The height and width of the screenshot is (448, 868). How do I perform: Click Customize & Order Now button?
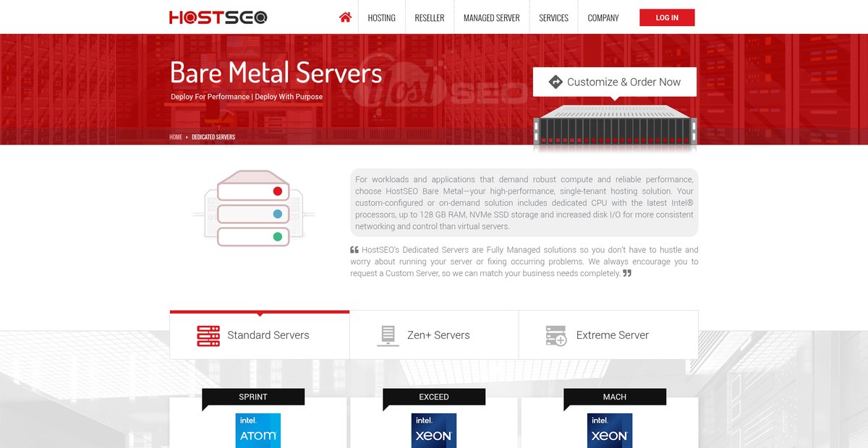[615, 82]
